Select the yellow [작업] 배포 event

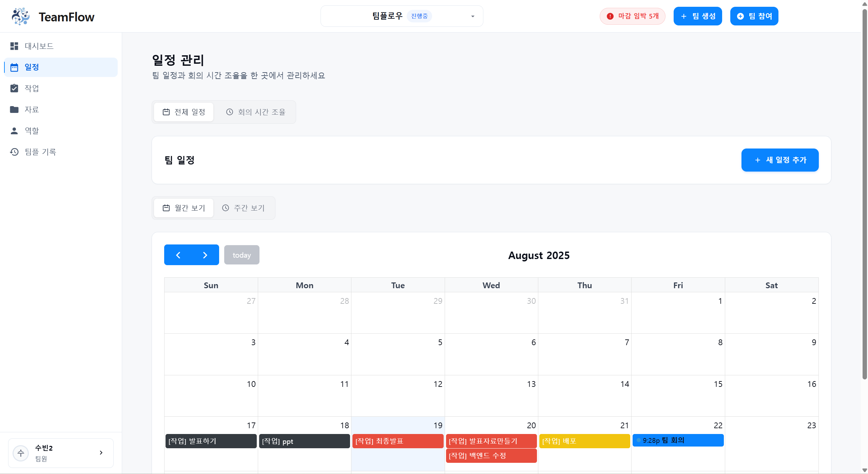pyautogui.click(x=584, y=441)
